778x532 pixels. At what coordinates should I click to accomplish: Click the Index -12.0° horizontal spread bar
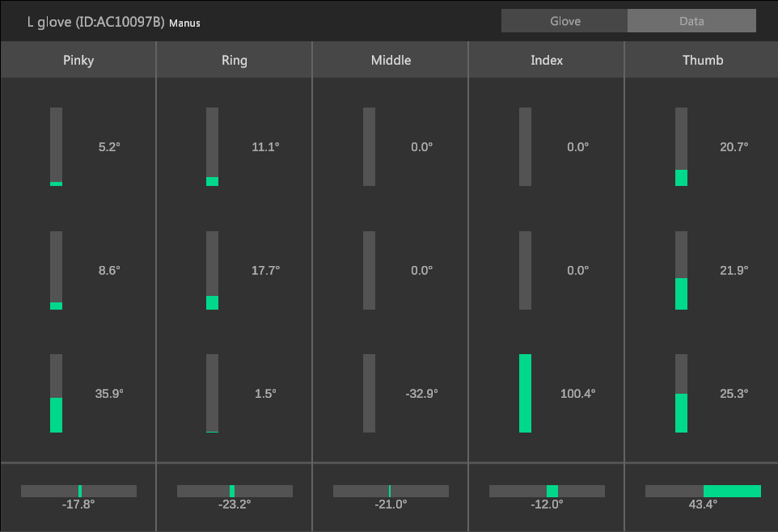[x=547, y=491]
